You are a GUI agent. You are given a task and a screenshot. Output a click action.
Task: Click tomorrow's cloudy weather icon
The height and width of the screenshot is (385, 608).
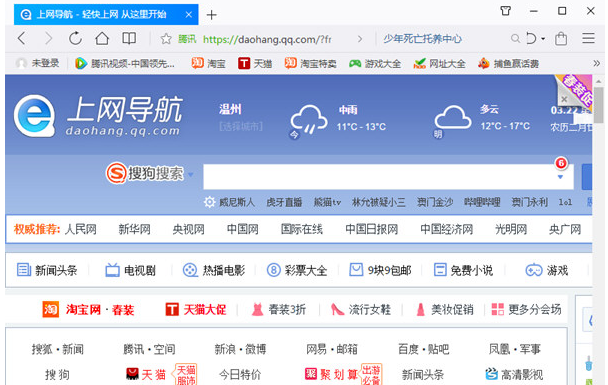[453, 117]
